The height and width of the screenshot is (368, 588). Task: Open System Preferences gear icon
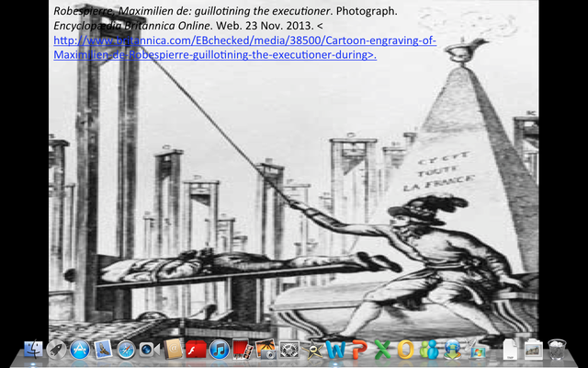(x=289, y=350)
